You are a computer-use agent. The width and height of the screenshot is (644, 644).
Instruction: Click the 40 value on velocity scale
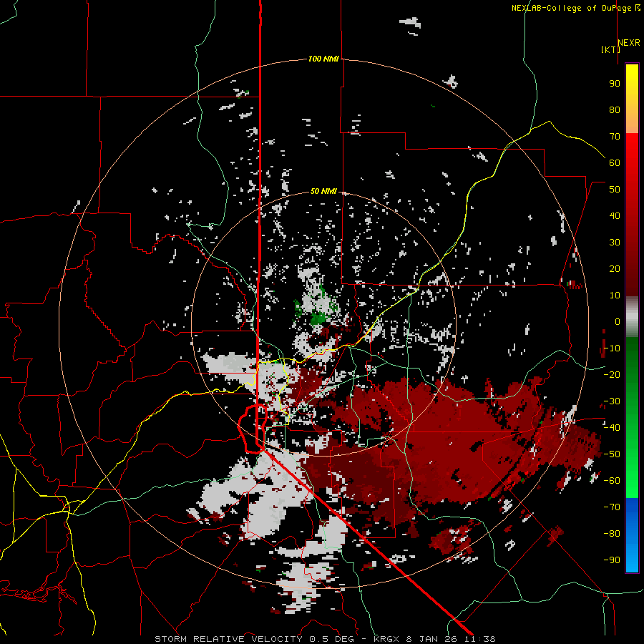615,216
